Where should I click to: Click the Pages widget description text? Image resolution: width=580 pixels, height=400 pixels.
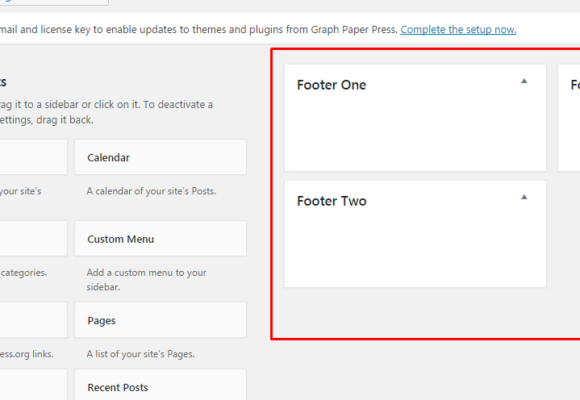click(141, 354)
